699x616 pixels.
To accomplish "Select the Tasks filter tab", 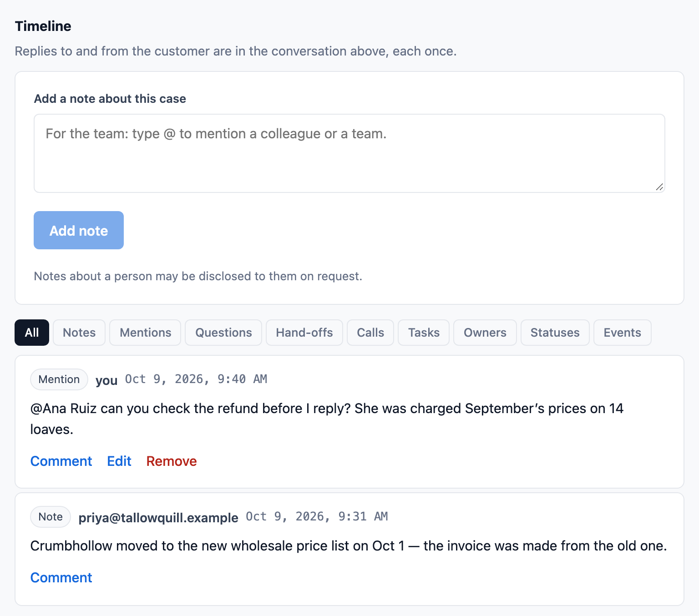I will point(424,333).
